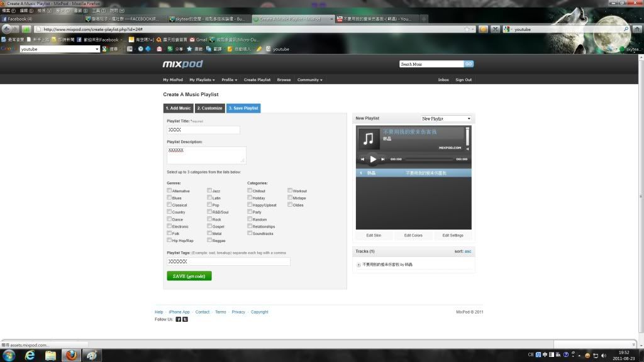The image size is (644, 362).
Task: Click the Firefox icon in the taskbar
Action: tap(71, 356)
